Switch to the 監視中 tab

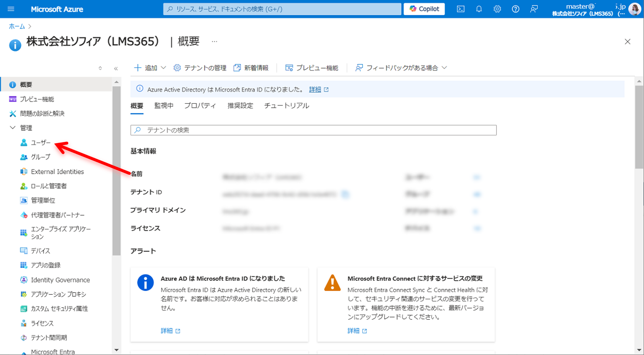tap(164, 106)
